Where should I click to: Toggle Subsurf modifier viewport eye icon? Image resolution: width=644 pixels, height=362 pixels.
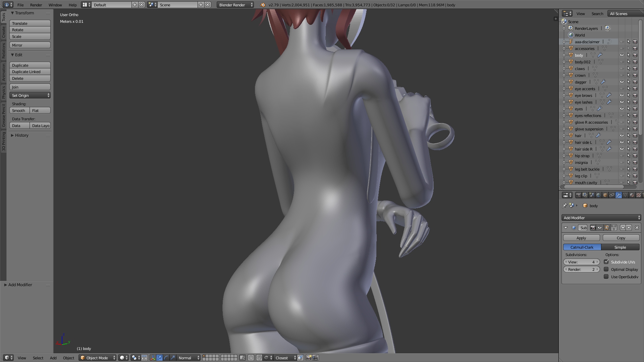coord(600,228)
